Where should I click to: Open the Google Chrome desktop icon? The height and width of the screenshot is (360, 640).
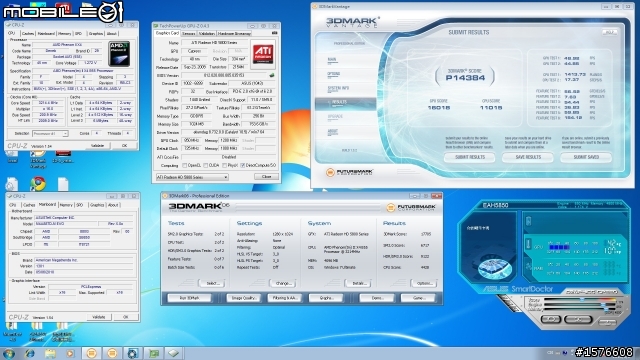pyautogui.click(x=38, y=184)
